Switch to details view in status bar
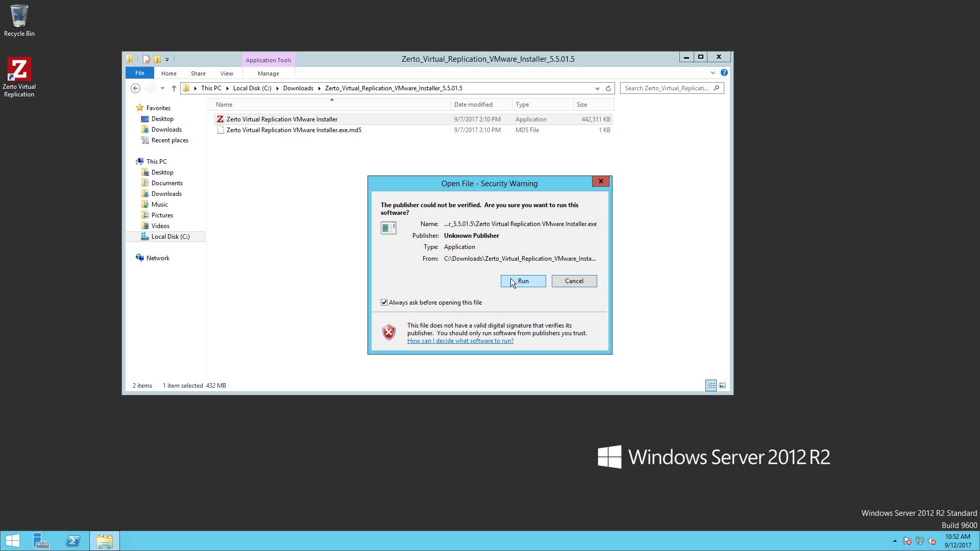The image size is (980, 551). [x=711, y=386]
